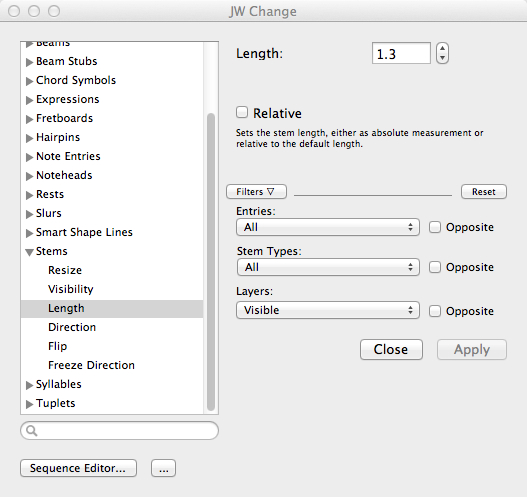Expand the Noteheads category

(30, 176)
